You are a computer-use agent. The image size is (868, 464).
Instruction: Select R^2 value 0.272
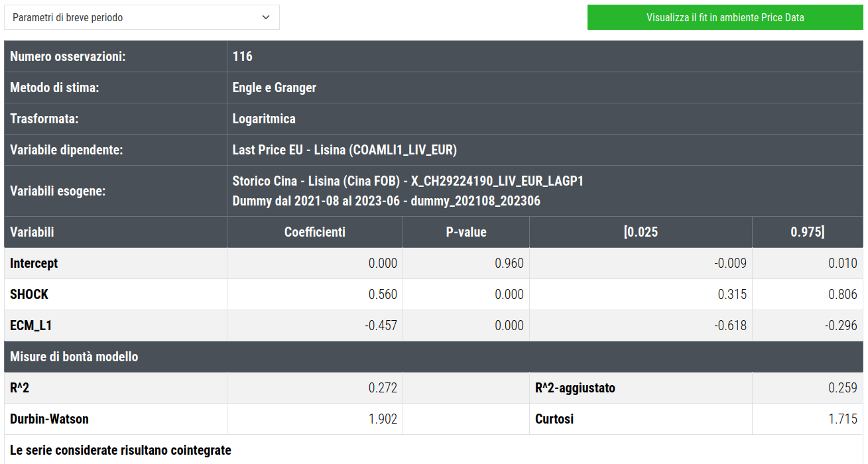[x=383, y=388]
